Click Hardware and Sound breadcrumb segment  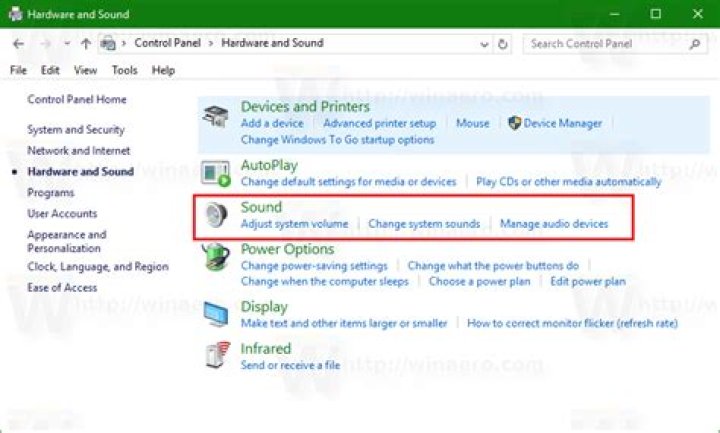(272, 43)
